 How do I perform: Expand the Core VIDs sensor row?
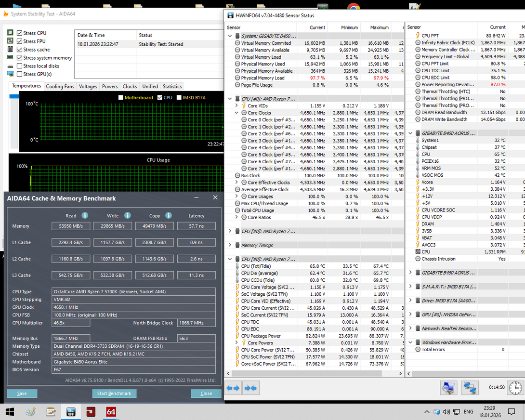coord(236,106)
